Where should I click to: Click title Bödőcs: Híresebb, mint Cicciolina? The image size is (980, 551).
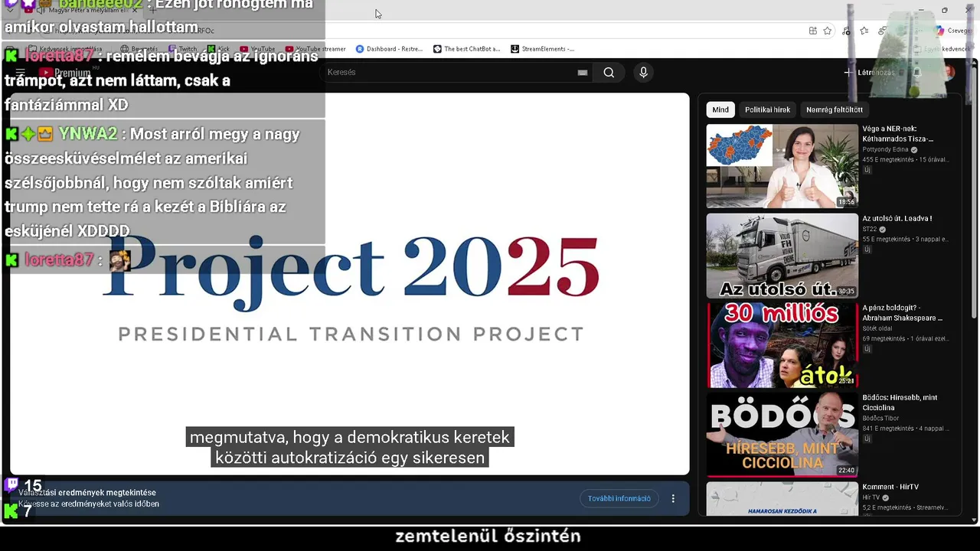pos(900,403)
